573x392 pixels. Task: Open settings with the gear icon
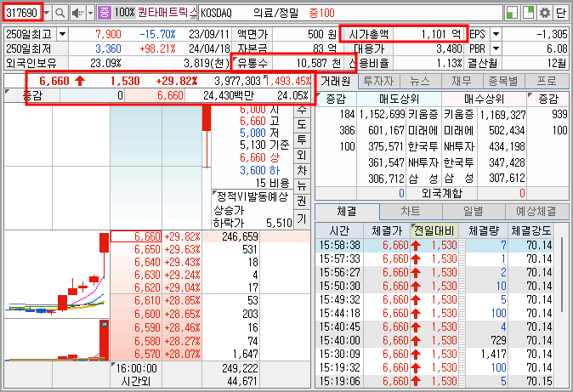[x=544, y=13]
